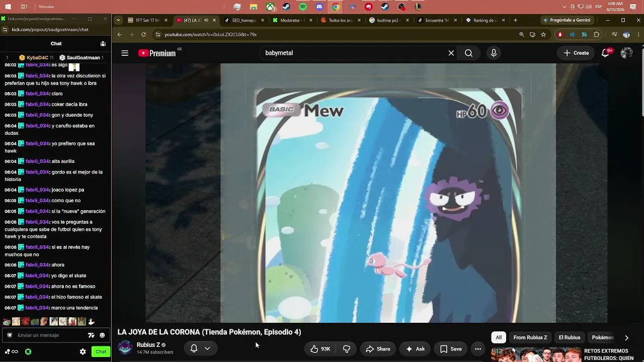
Task: Open Discord from the taskbar
Action: 319,7
